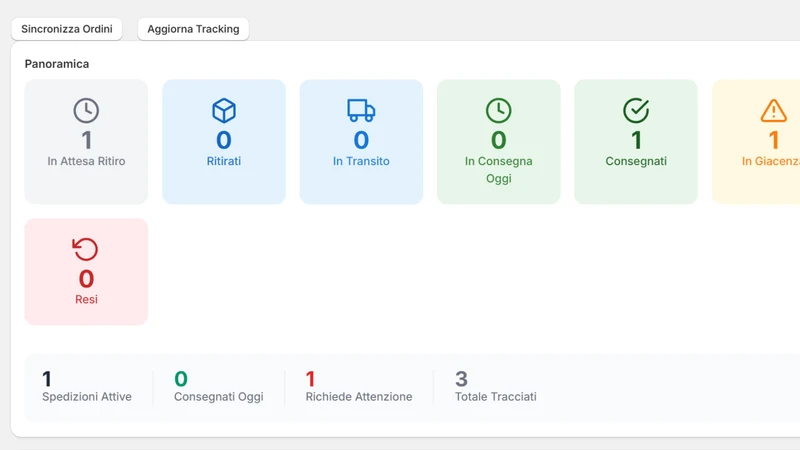Click the red number 1 above Richiede Attenzione
Screen dimensions: 800x450
click(x=310, y=379)
